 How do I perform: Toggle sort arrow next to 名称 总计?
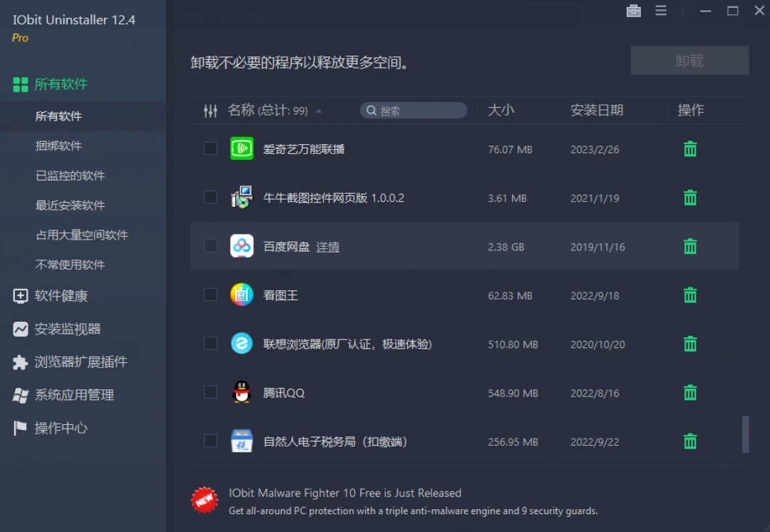pyautogui.click(x=319, y=111)
